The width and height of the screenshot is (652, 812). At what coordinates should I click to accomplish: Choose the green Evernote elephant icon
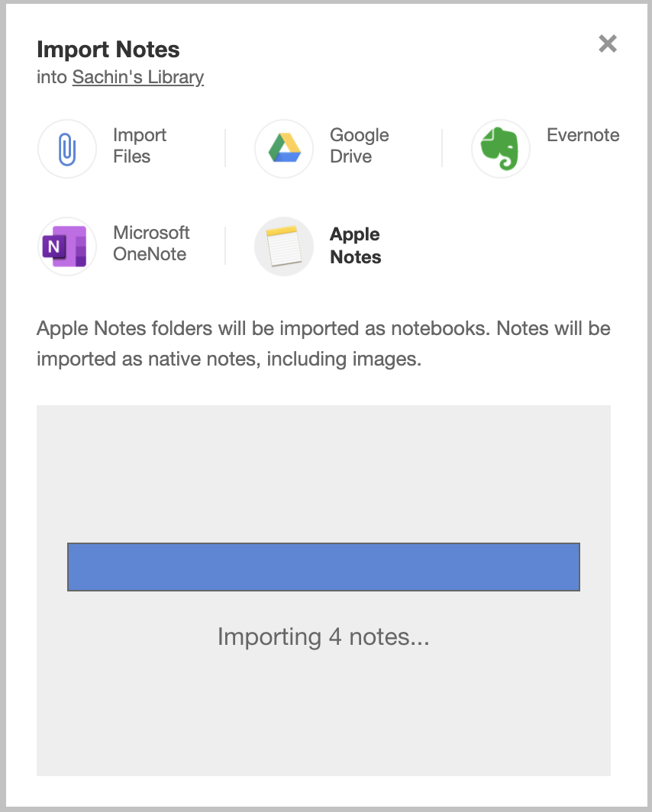pos(500,149)
